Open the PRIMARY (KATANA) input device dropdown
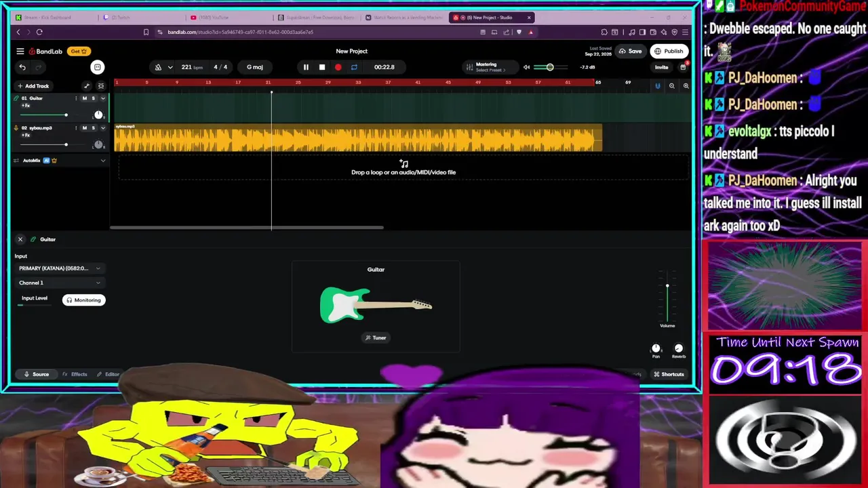The height and width of the screenshot is (488, 868). (x=60, y=268)
